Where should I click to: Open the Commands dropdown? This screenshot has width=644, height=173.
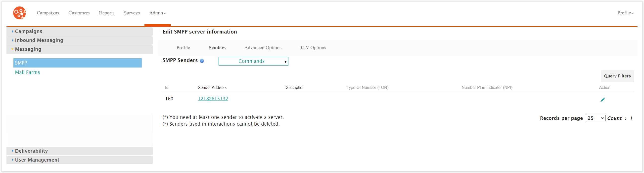253,61
